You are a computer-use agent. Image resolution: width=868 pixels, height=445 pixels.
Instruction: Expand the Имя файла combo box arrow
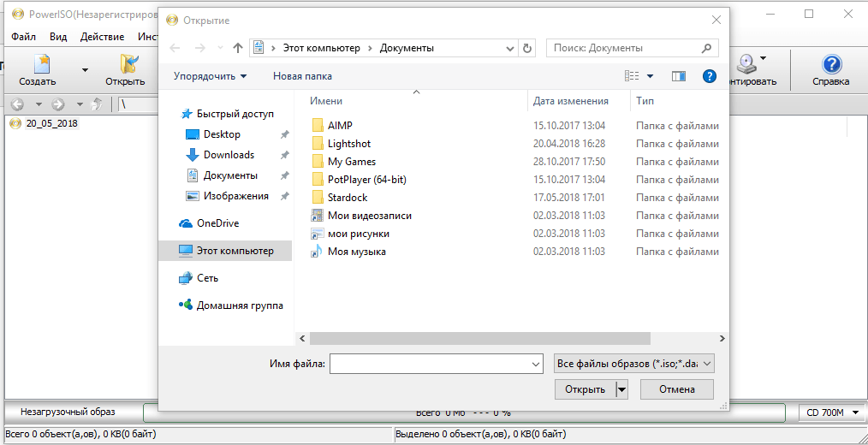[536, 364]
